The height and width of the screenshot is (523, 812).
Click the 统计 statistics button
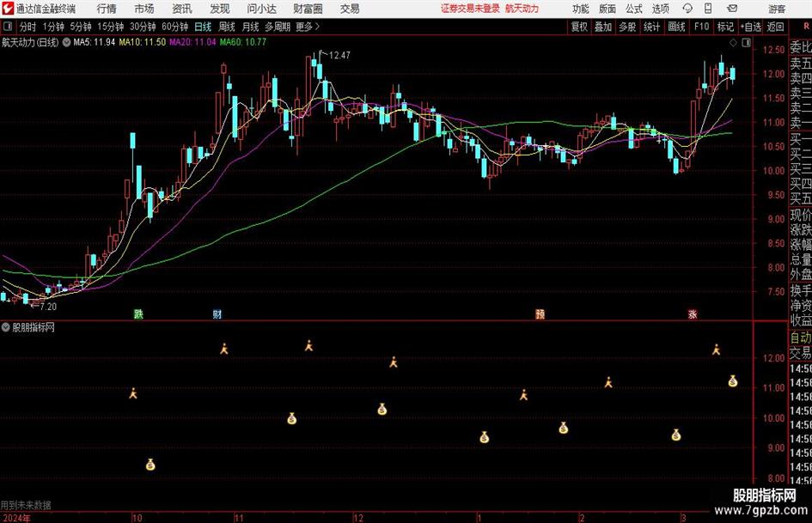(x=651, y=27)
